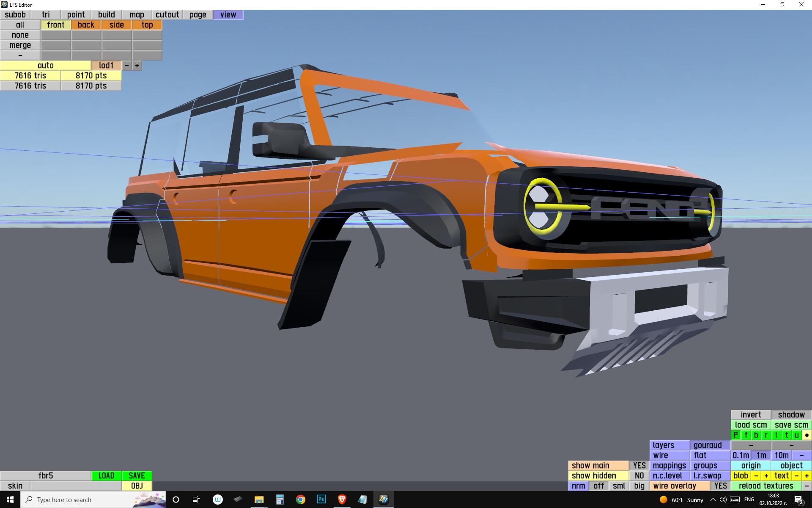Toggle wire overlay YES setting
Image resolution: width=812 pixels, height=508 pixels.
[720, 486]
